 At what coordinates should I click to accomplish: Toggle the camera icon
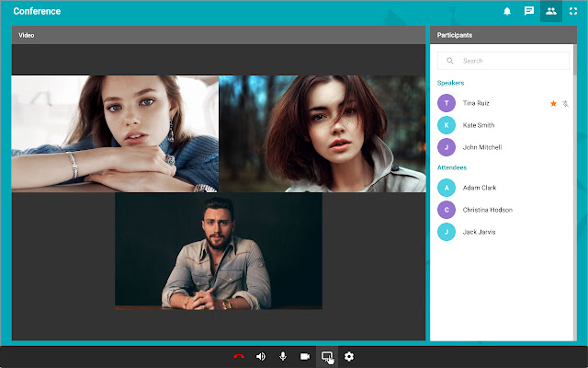click(x=305, y=356)
